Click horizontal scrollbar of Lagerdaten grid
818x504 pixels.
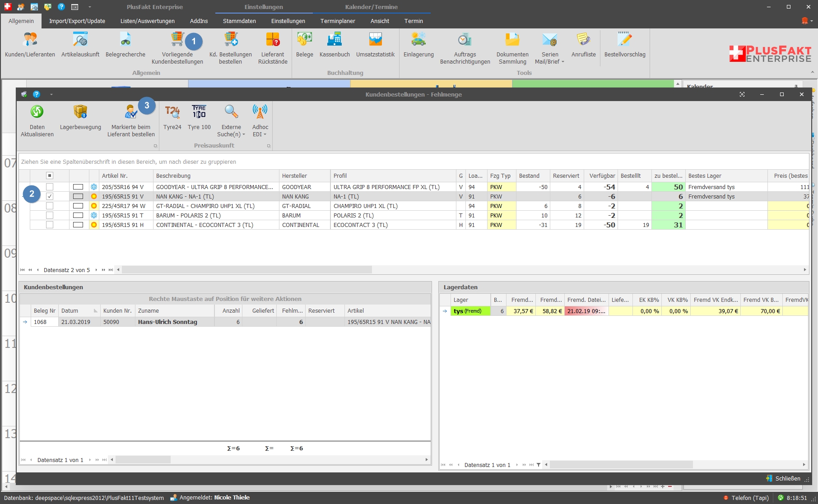click(x=621, y=465)
